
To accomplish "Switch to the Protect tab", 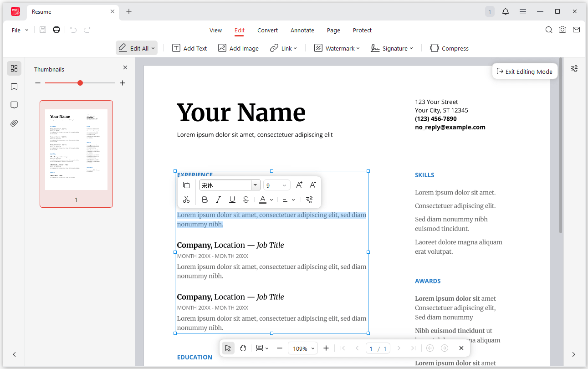I will 362,30.
